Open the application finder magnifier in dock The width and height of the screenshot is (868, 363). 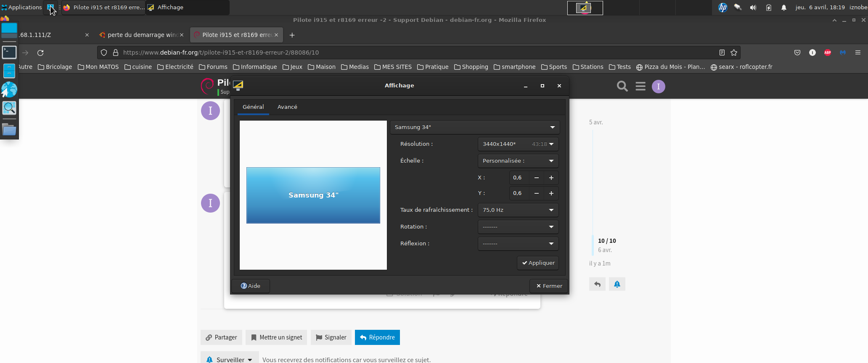pyautogui.click(x=9, y=108)
